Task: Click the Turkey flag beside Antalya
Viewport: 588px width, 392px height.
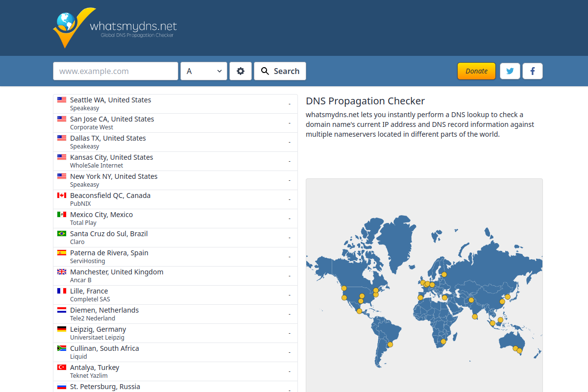Action: 62,367
